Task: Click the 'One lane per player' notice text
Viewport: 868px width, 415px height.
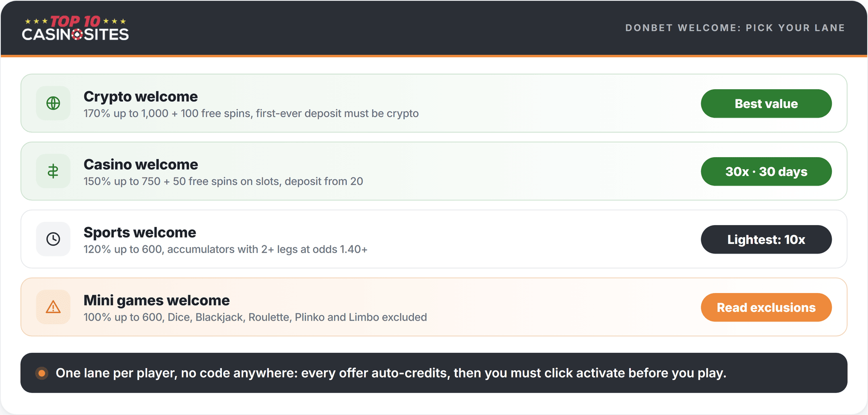Action: (391, 373)
